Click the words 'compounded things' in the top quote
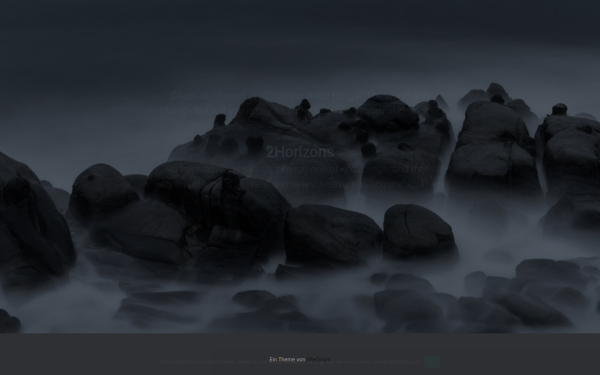This screenshot has height=375, width=600. [x=315, y=96]
